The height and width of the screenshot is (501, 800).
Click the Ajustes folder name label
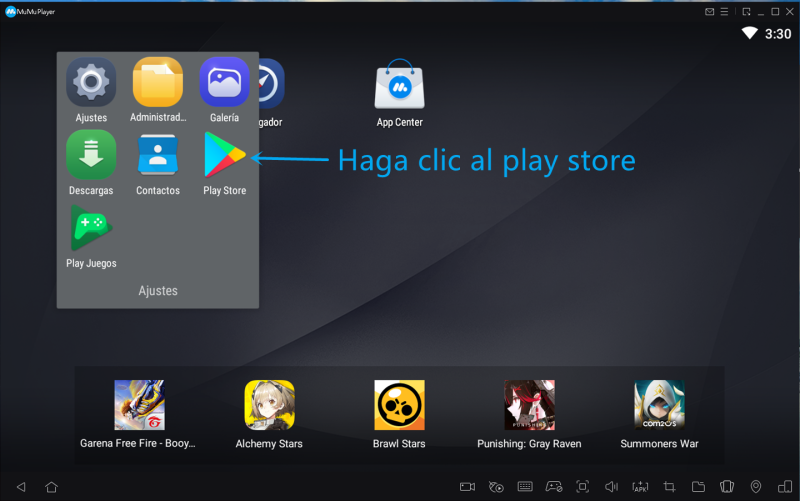[x=158, y=291]
